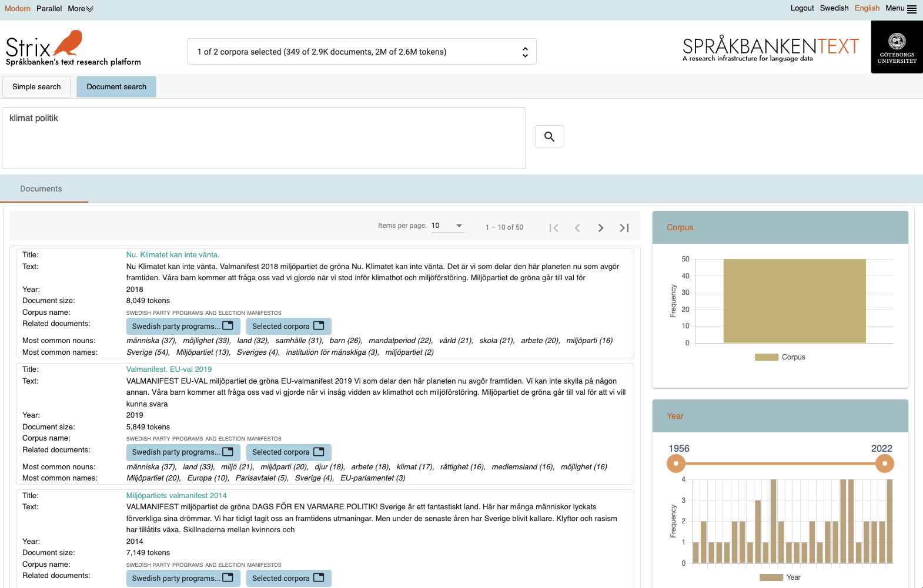923x588 pixels.
Task: Click the Corpus panel header
Action: (x=780, y=227)
